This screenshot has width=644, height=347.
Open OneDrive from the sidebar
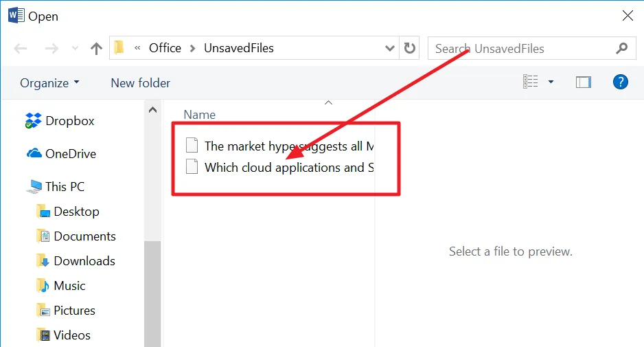[x=61, y=154]
